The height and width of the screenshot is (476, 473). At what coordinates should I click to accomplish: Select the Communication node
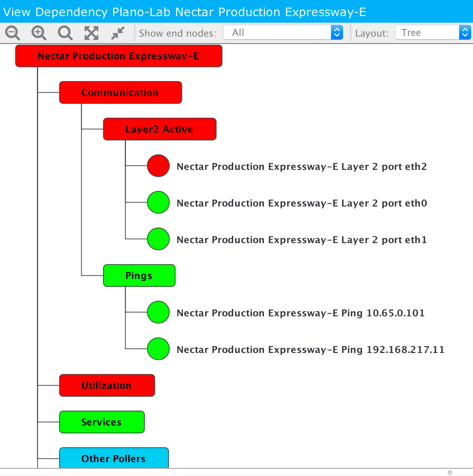[x=120, y=93]
